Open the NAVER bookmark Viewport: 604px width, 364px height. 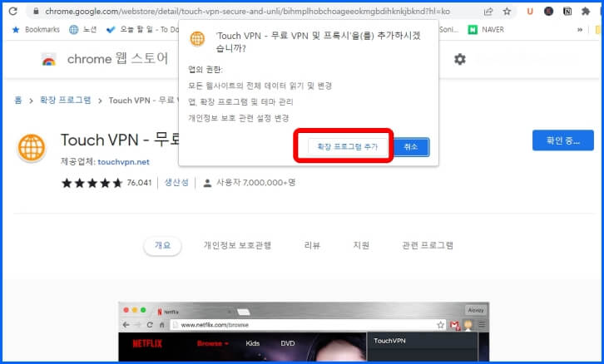point(486,30)
